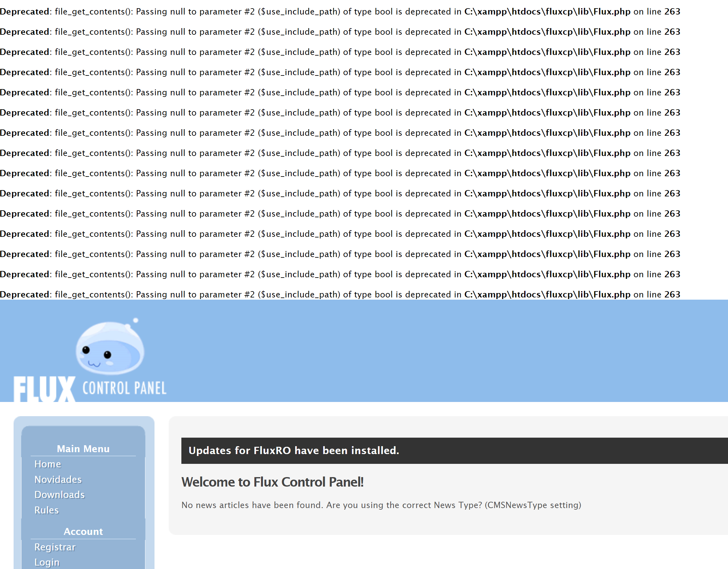The image size is (728, 569).
Task: Click the CMSNewsType setting text
Action: click(533, 505)
